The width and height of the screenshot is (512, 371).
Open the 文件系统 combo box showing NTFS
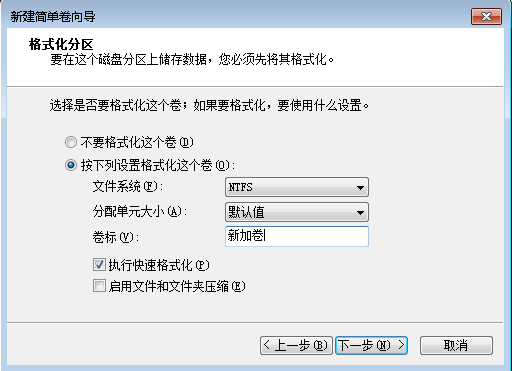click(x=297, y=187)
